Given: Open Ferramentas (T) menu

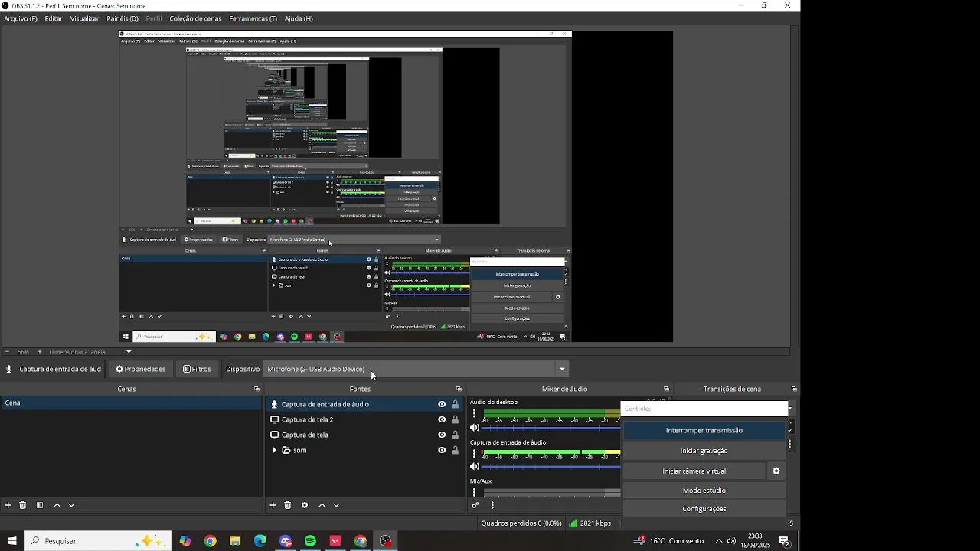Looking at the screenshot, I should [x=253, y=18].
